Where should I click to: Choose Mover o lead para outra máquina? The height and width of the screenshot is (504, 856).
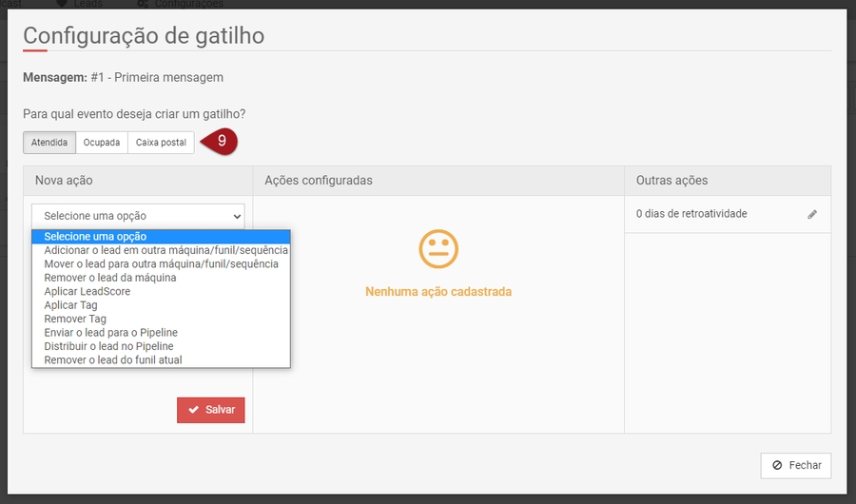(x=161, y=263)
